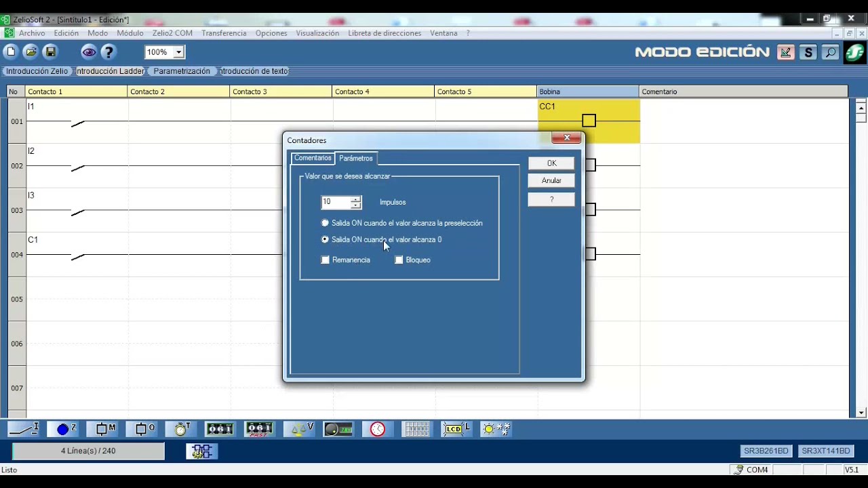Open the Visualización menu

(x=317, y=33)
